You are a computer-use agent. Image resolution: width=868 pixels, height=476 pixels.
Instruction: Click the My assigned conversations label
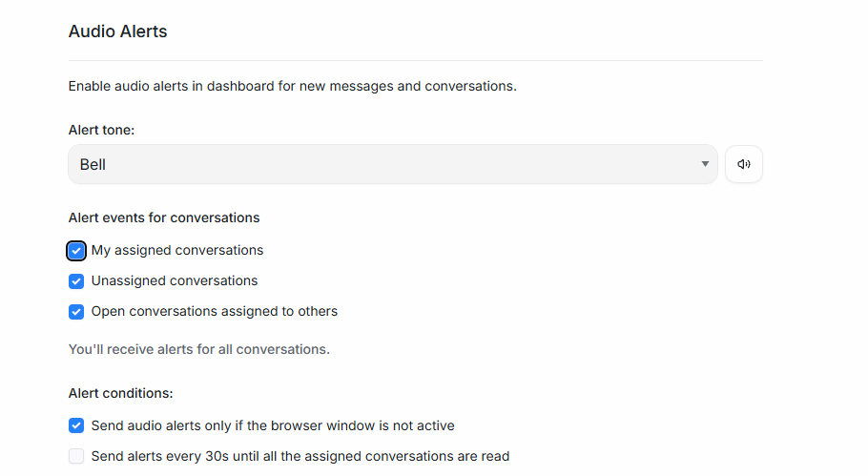(x=177, y=251)
